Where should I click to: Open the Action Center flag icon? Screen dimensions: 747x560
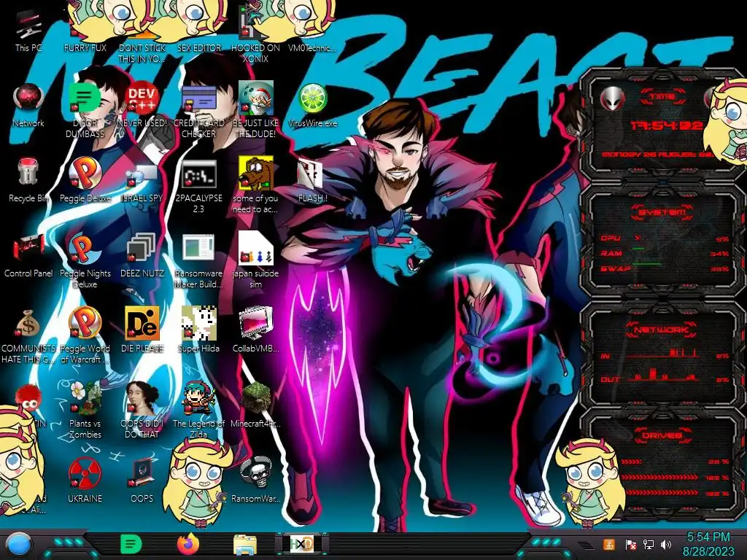click(630, 544)
